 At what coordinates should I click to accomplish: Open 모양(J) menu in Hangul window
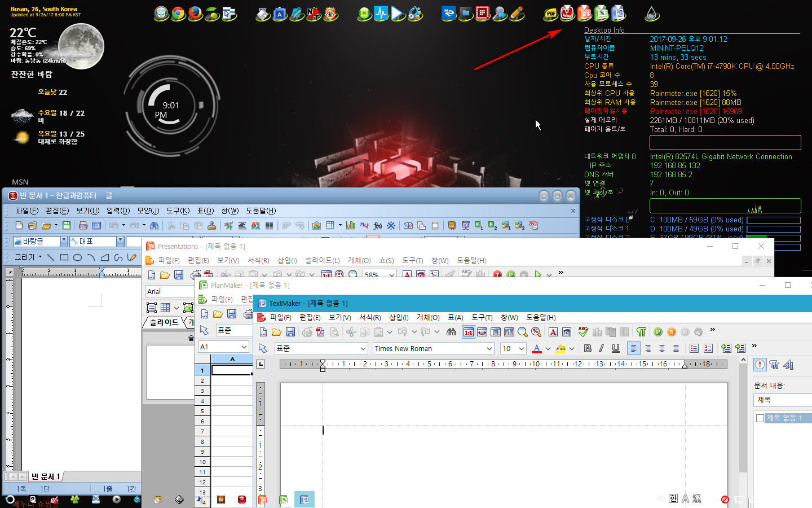pyautogui.click(x=148, y=211)
